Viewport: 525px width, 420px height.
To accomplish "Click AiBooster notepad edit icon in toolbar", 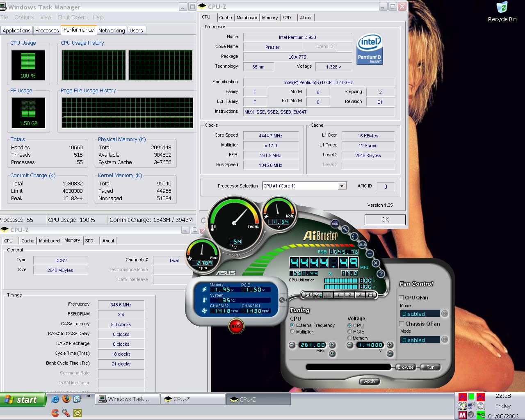I will (x=306, y=294).
